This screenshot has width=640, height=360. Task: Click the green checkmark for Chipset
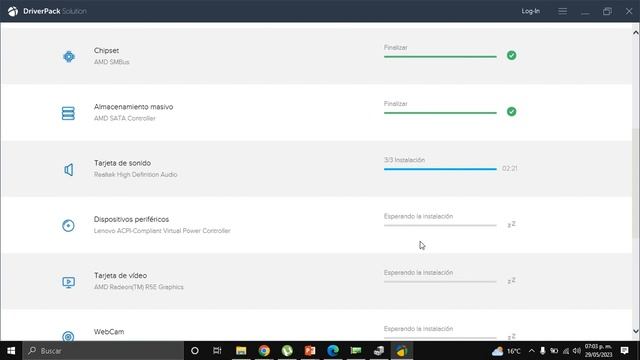511,55
